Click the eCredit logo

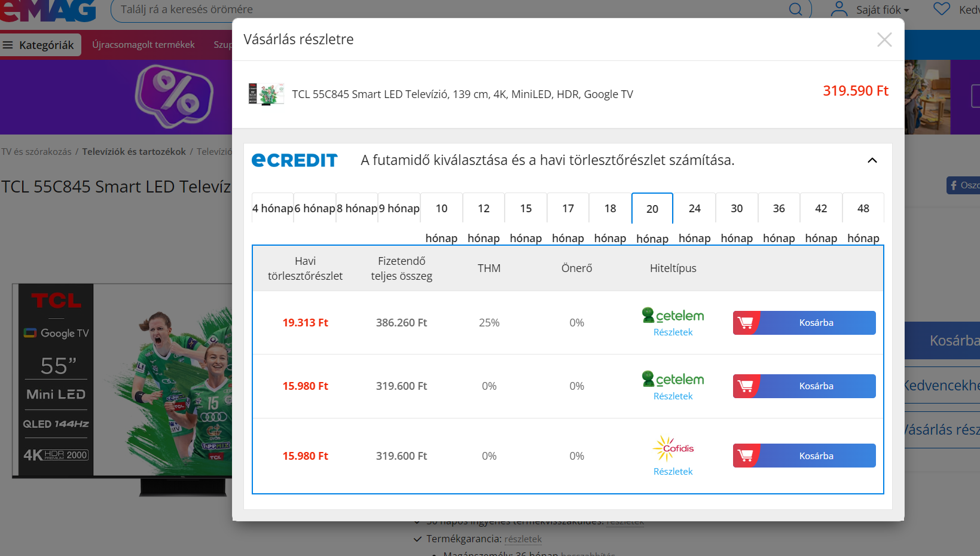click(295, 160)
